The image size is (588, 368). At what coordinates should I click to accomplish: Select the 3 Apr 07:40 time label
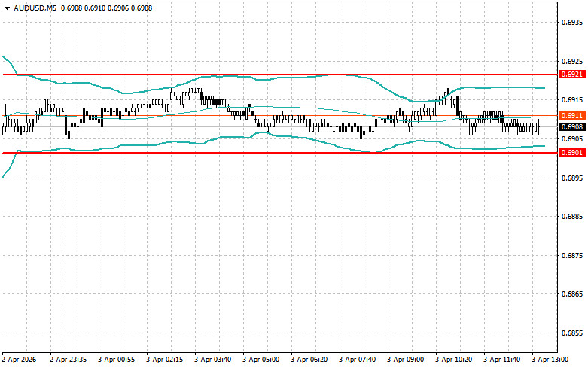[x=358, y=360]
